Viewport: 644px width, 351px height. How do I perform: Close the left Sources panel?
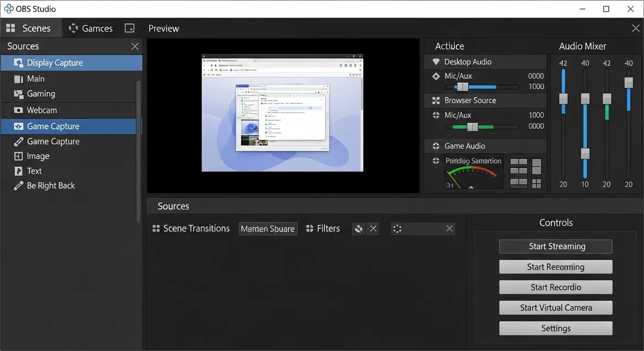coord(135,46)
